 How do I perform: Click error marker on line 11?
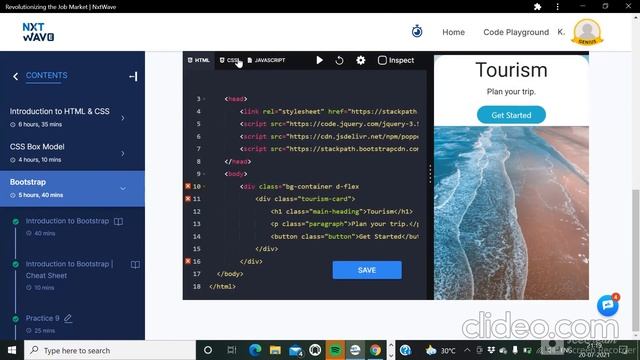(x=188, y=199)
